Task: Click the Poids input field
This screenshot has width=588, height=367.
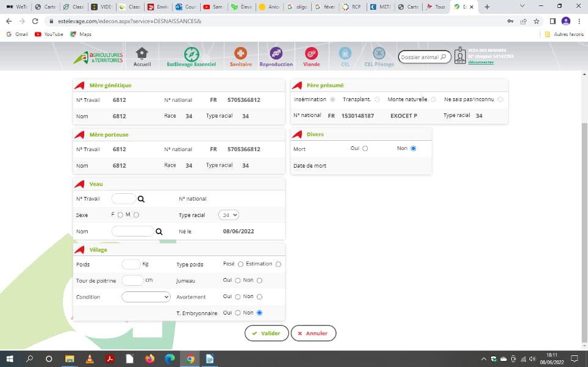Action: [x=131, y=264]
